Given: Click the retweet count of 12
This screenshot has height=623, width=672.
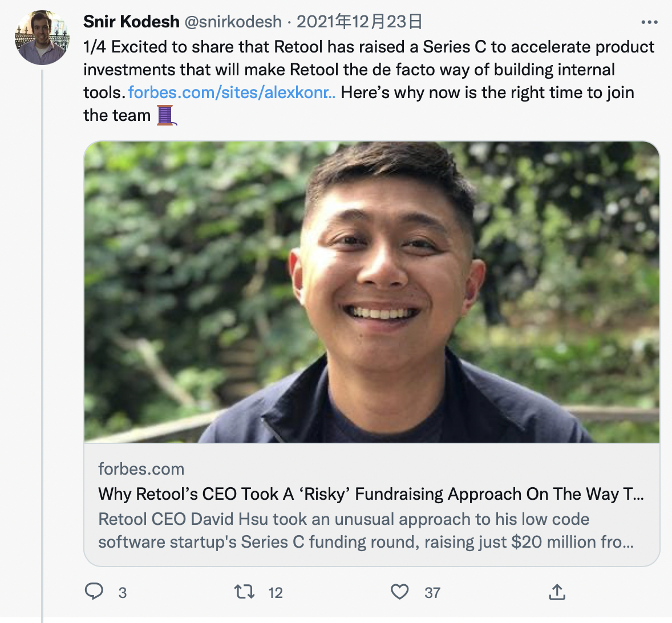Looking at the screenshot, I should 276,593.
